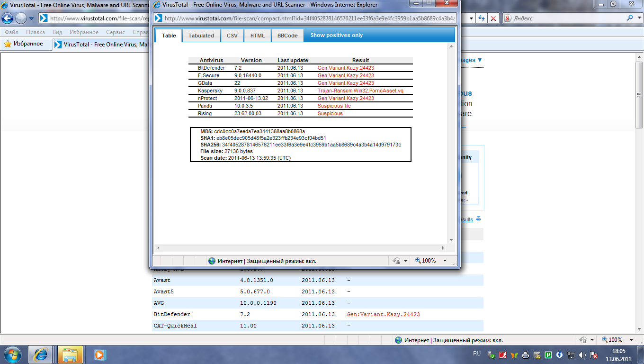
Task: Click the File size 27136 bytes text
Action: click(226, 151)
